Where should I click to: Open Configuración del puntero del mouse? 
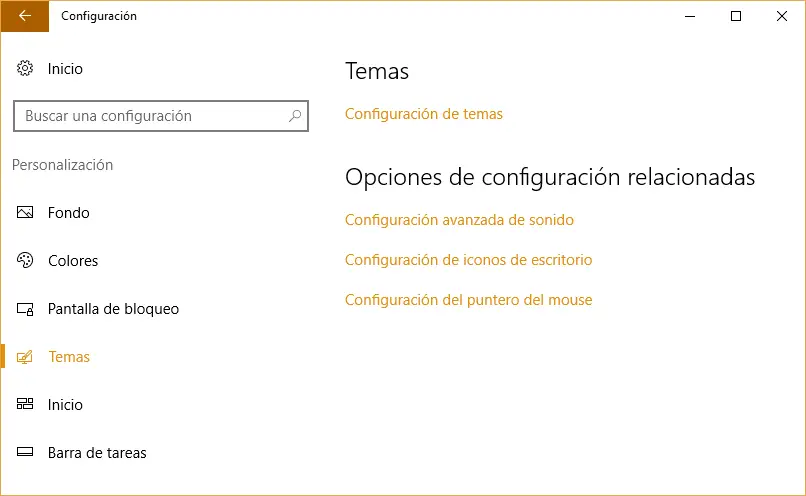coord(468,300)
